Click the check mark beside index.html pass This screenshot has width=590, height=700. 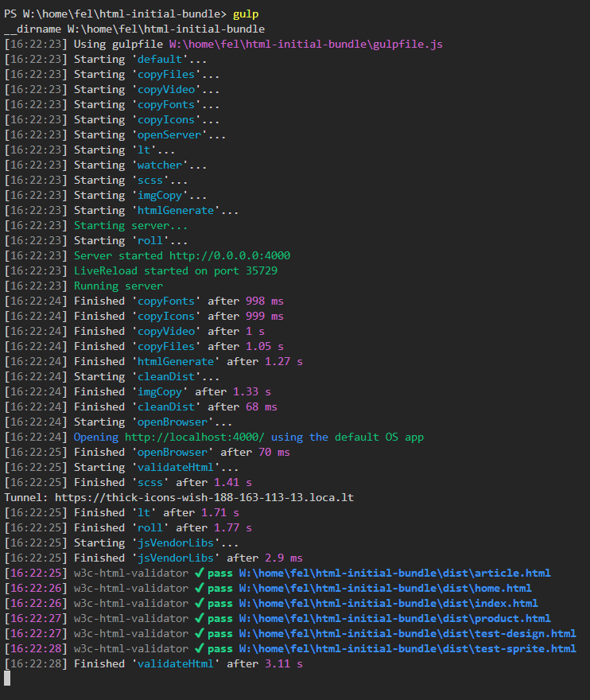[200, 603]
